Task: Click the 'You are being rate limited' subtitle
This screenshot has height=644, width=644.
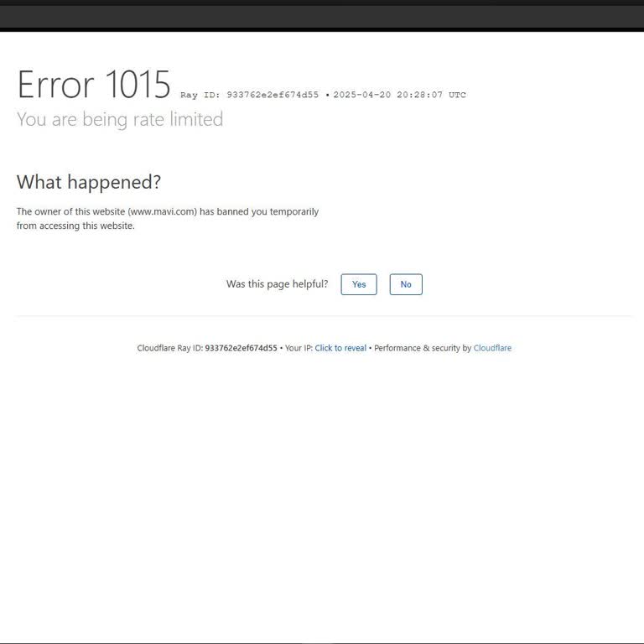Action: (x=120, y=120)
